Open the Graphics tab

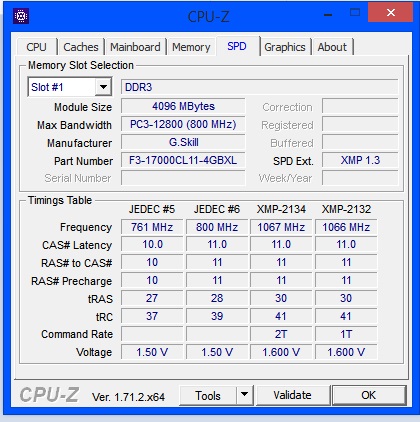pos(285,47)
